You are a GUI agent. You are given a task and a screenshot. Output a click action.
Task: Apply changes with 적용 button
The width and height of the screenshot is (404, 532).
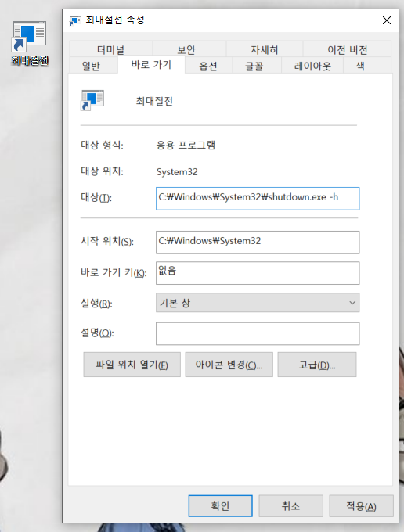(x=361, y=506)
